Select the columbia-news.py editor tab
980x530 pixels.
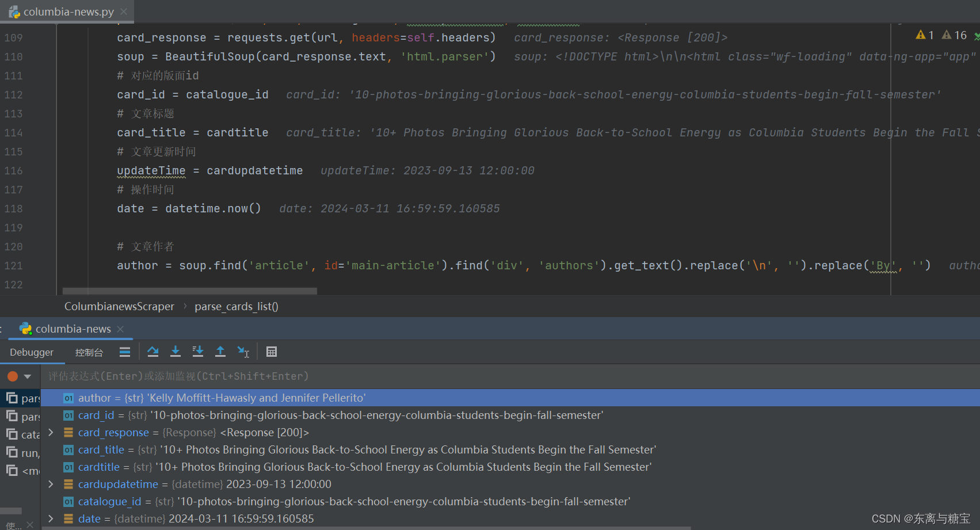coord(67,12)
